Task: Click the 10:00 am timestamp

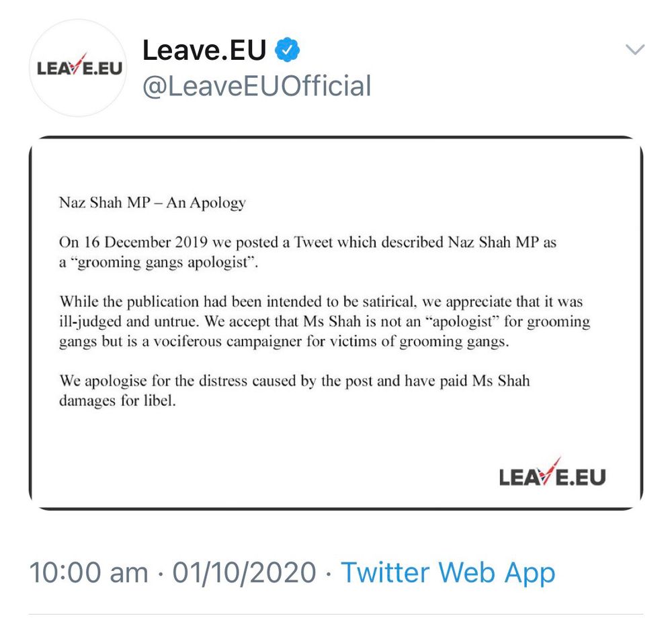Action: (x=89, y=572)
